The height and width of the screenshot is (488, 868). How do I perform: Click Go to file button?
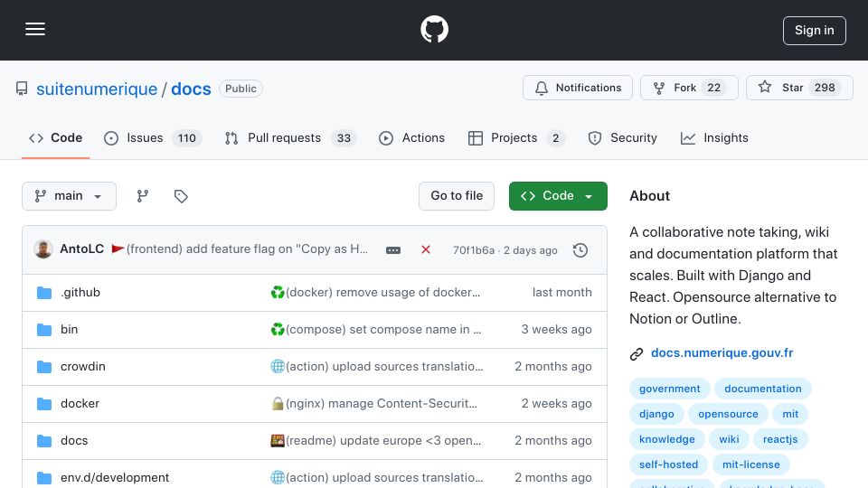coord(457,196)
